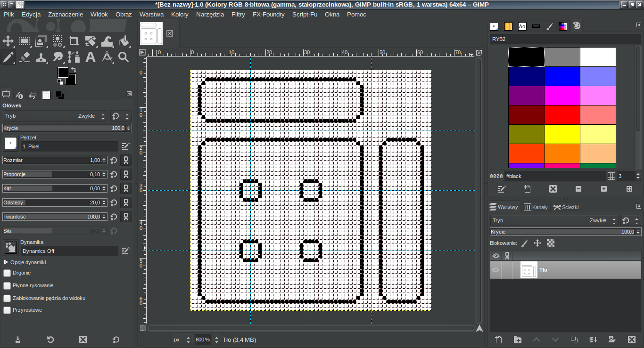
Task: Delete the Tło layer
Action: (632, 340)
